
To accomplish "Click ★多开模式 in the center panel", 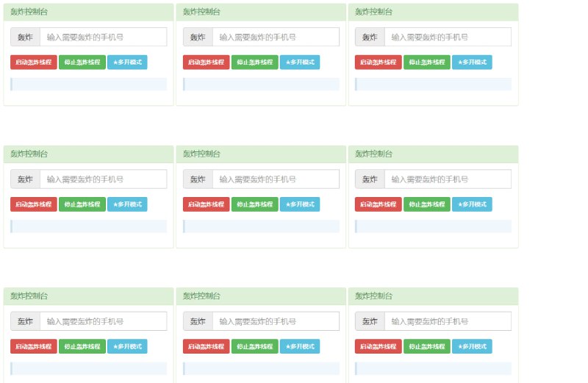I will [300, 204].
